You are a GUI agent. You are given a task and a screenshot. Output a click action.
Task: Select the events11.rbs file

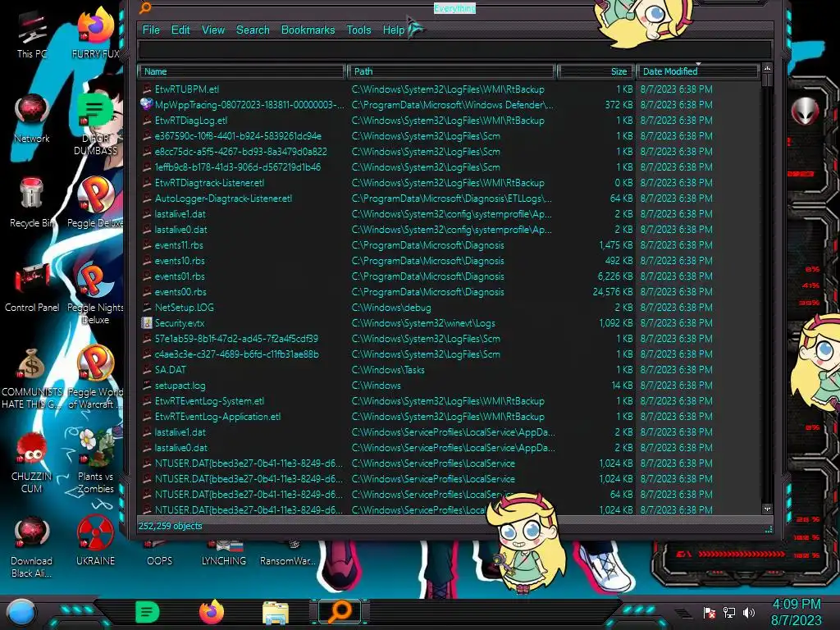click(179, 244)
